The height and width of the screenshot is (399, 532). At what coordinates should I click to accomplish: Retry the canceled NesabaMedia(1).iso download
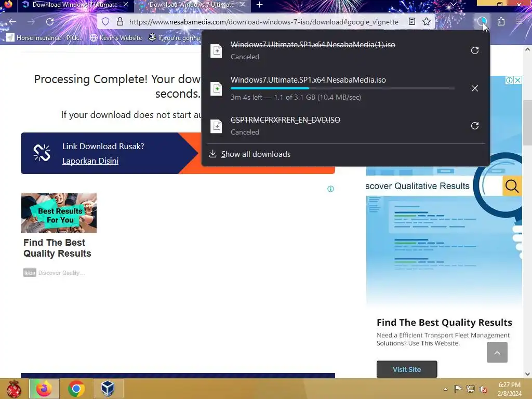point(475,50)
